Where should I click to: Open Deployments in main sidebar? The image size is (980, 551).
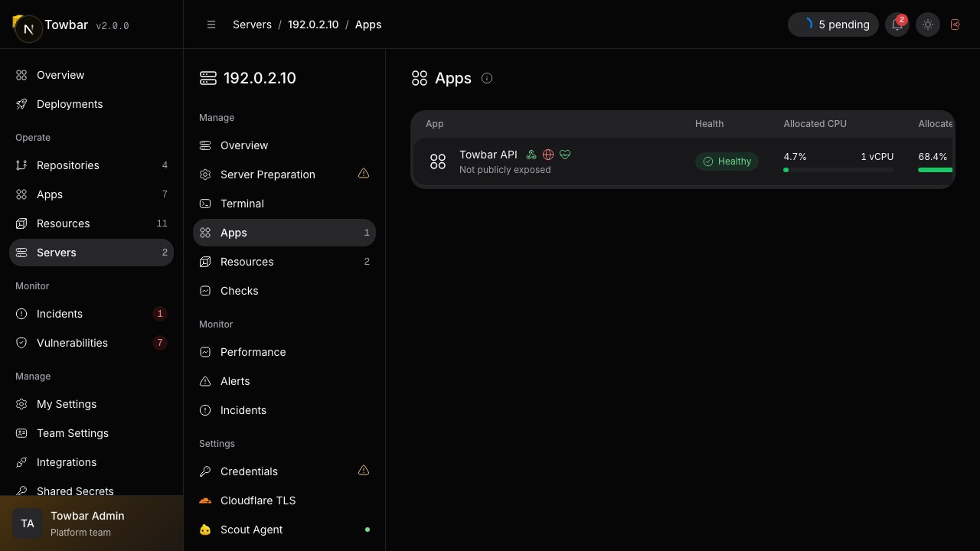click(91, 104)
